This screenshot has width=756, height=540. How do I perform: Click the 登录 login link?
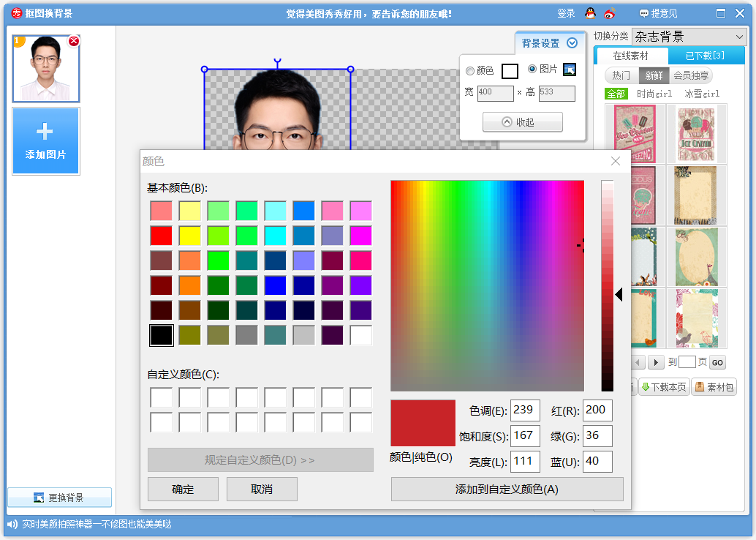pyautogui.click(x=566, y=13)
